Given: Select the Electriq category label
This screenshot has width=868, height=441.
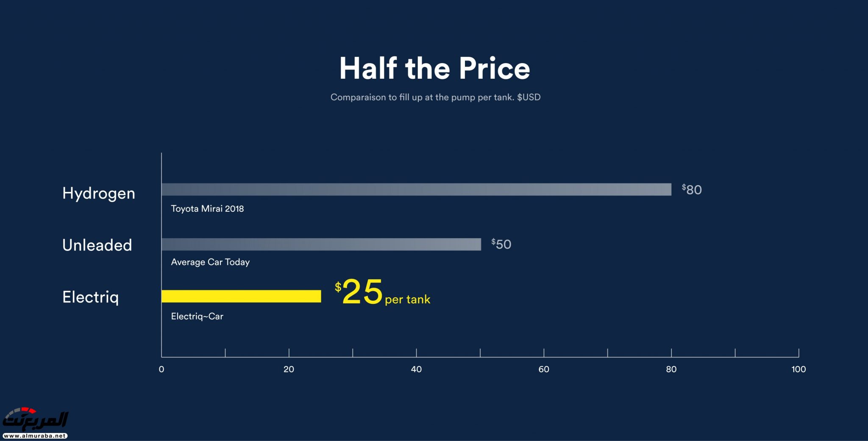Looking at the screenshot, I should coord(90,297).
